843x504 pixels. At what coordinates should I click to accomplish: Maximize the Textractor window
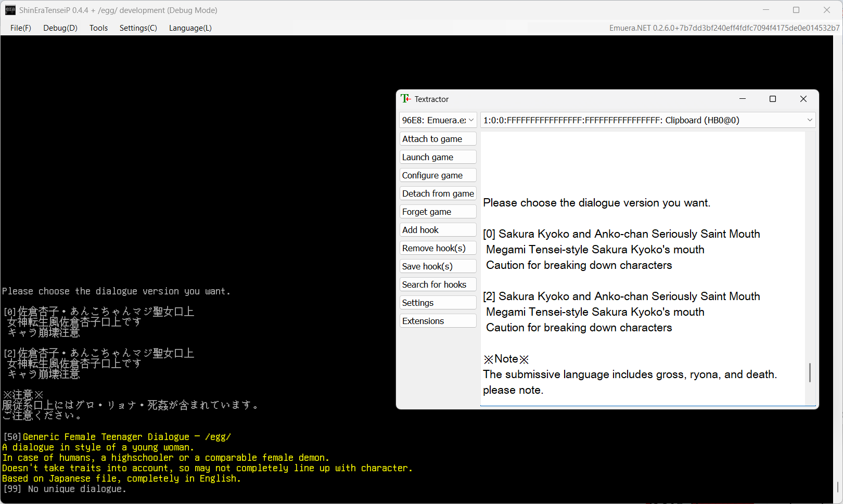773,99
